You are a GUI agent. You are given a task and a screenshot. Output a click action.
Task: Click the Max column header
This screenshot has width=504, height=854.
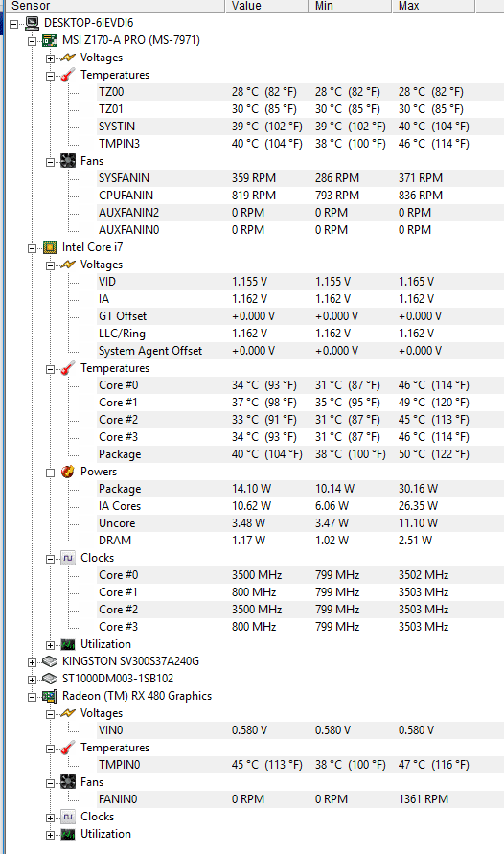click(x=433, y=6)
